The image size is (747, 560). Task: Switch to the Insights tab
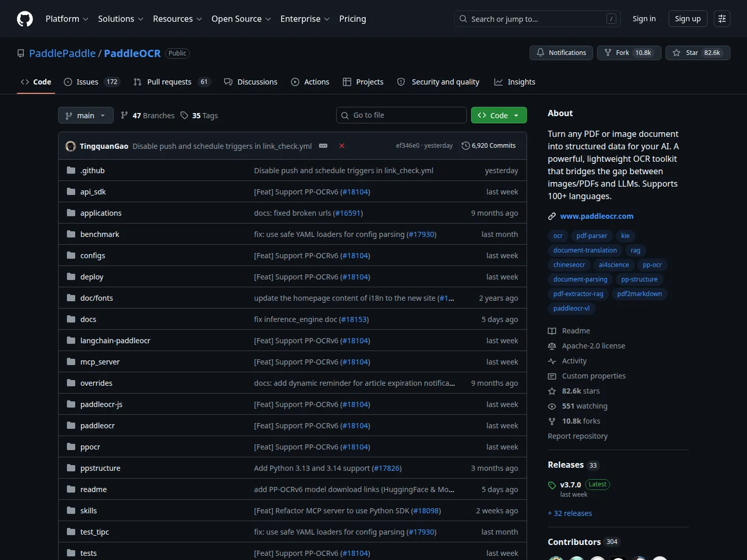[515, 82]
